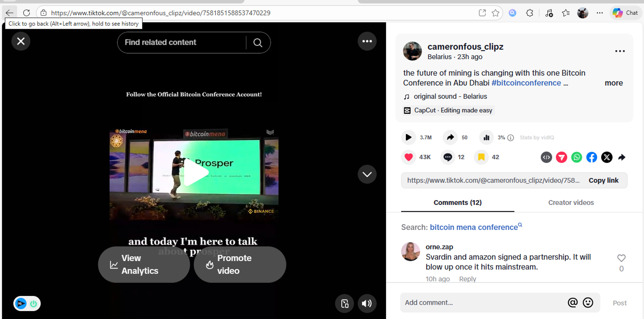Image resolution: width=644 pixels, height=319 pixels.
Task: Open the blue search extension icon
Action: pyautogui.click(x=512, y=13)
